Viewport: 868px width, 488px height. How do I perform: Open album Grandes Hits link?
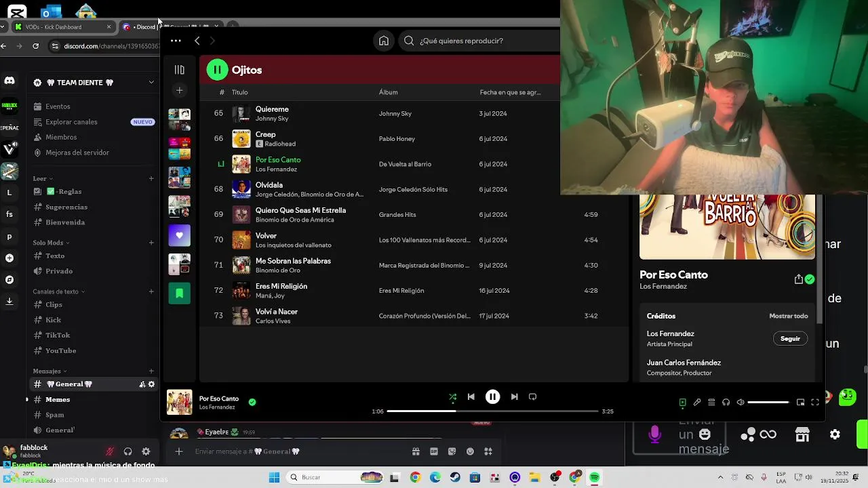coord(397,215)
